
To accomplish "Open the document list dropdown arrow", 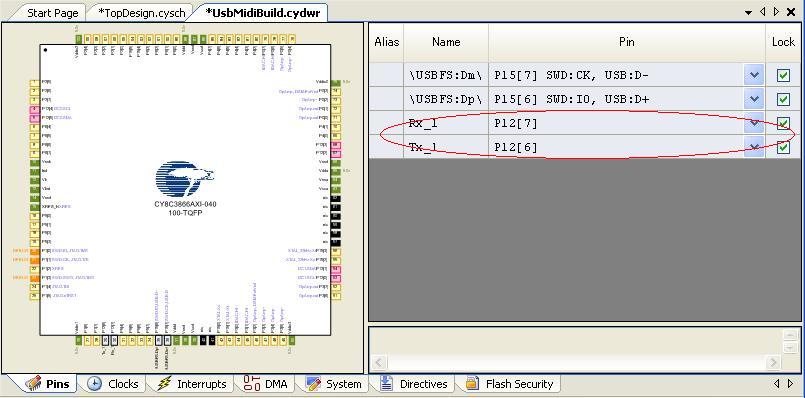I will pyautogui.click(x=749, y=12).
